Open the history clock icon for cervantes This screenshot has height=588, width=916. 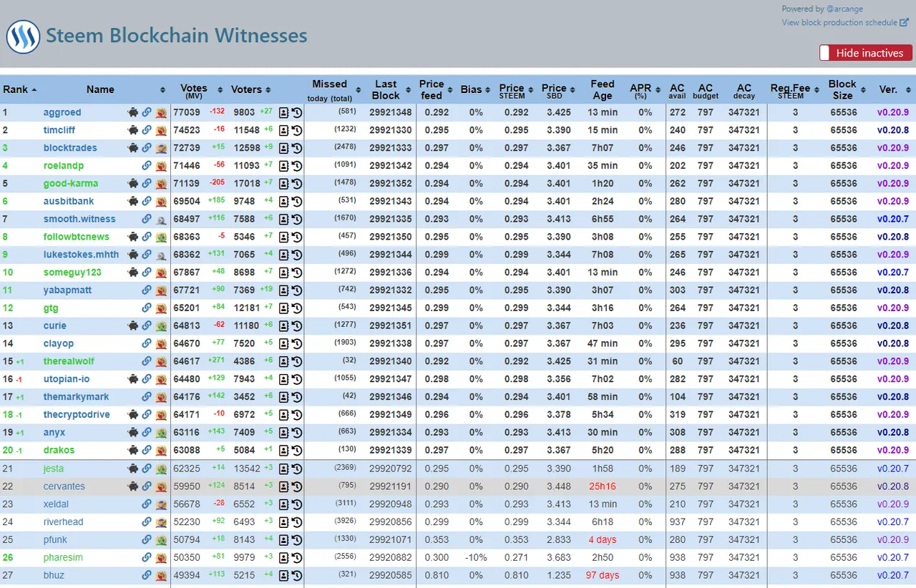[296, 486]
